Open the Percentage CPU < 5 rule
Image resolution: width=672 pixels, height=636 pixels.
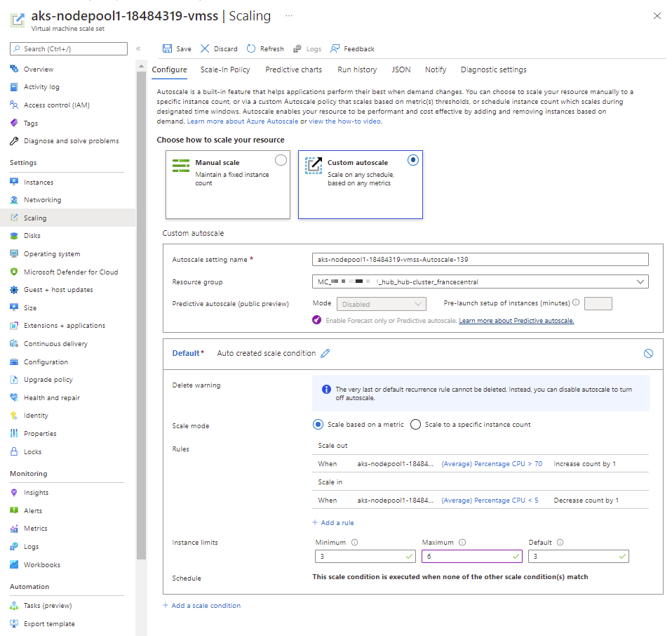490,500
